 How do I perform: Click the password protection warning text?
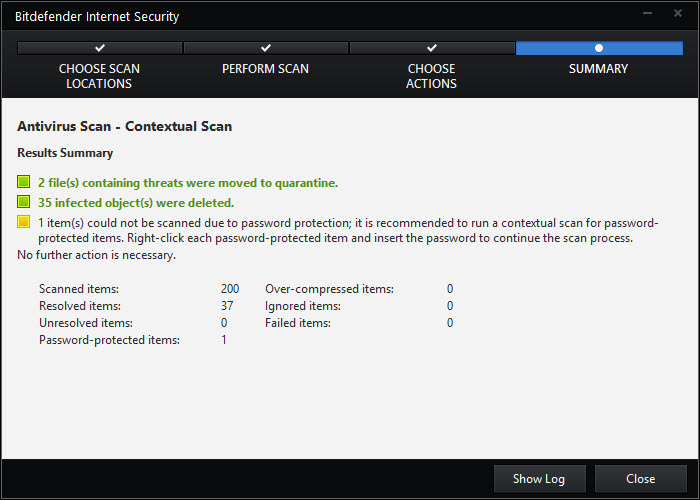click(348, 230)
